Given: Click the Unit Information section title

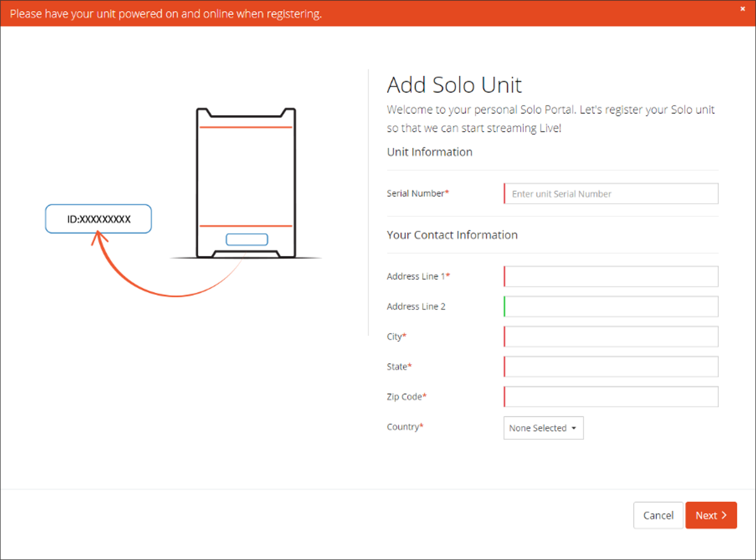Looking at the screenshot, I should coord(430,152).
